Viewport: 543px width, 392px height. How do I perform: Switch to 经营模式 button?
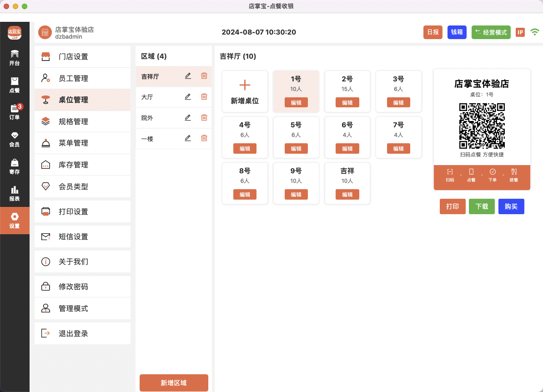491,32
